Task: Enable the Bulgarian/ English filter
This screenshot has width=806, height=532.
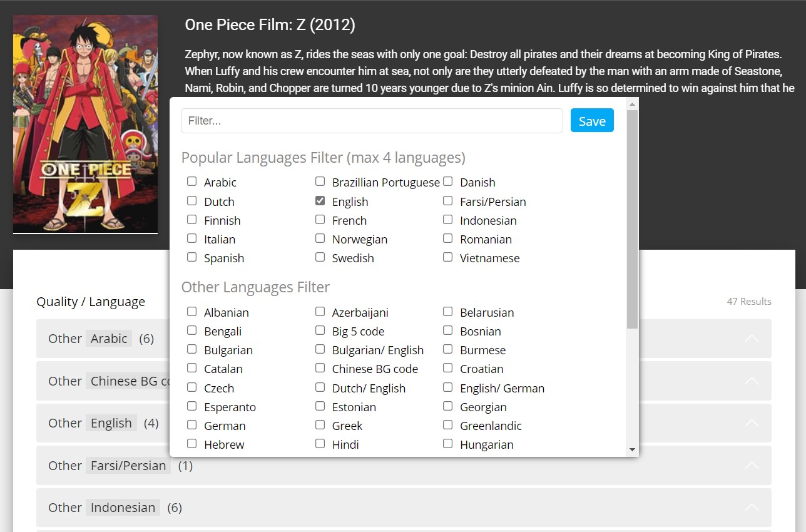Action: coord(320,349)
